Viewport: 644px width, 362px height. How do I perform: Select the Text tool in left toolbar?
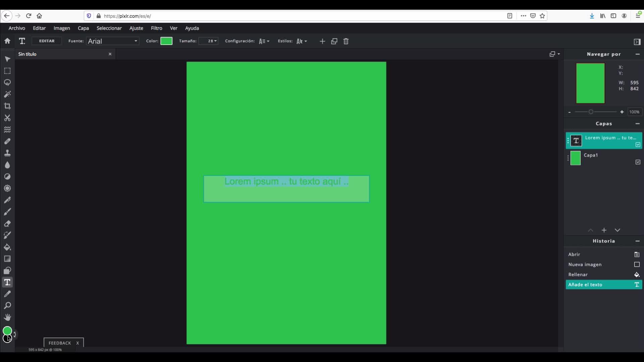(x=7, y=282)
